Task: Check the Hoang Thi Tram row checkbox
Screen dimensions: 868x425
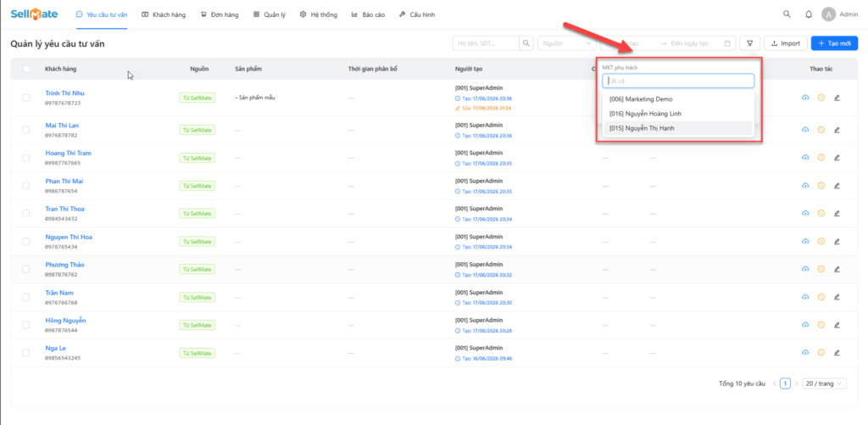Action: coord(26,158)
